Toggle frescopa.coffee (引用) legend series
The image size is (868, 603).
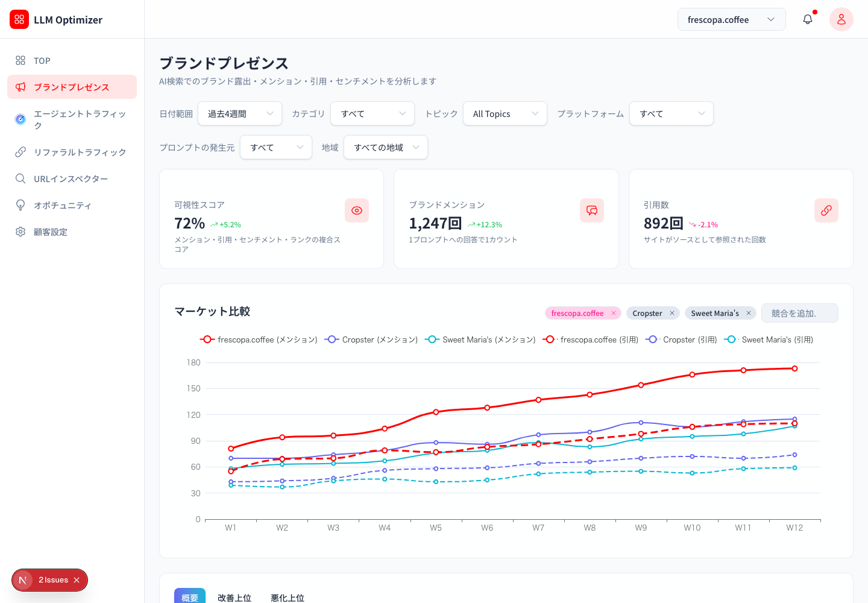591,339
